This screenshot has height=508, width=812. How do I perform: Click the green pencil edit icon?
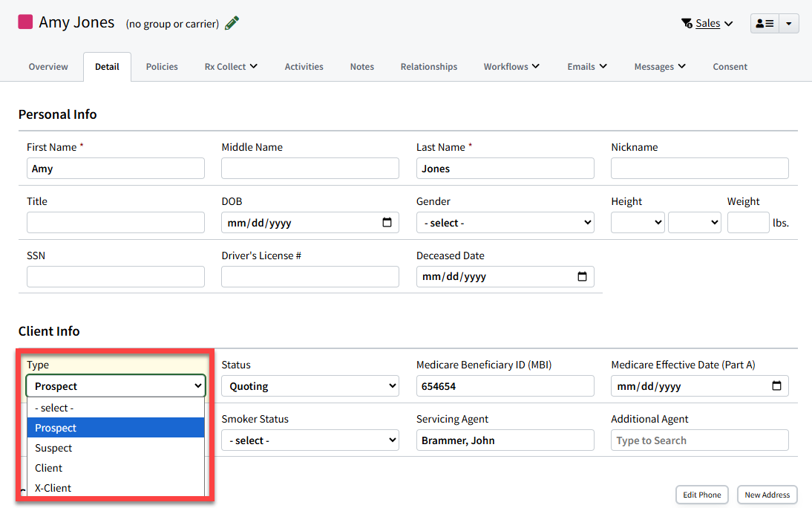pos(232,23)
